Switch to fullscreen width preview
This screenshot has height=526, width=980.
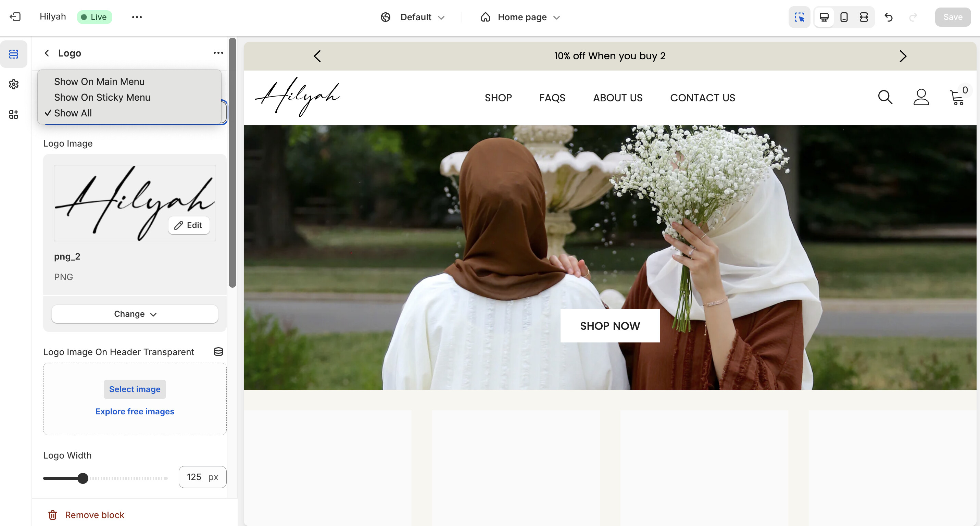(x=864, y=17)
